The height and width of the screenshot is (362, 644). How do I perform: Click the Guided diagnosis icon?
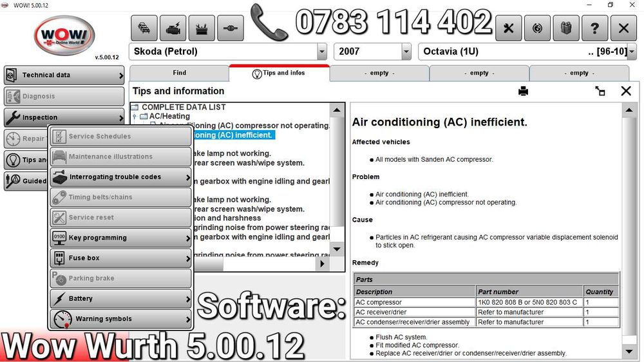[x=13, y=181]
